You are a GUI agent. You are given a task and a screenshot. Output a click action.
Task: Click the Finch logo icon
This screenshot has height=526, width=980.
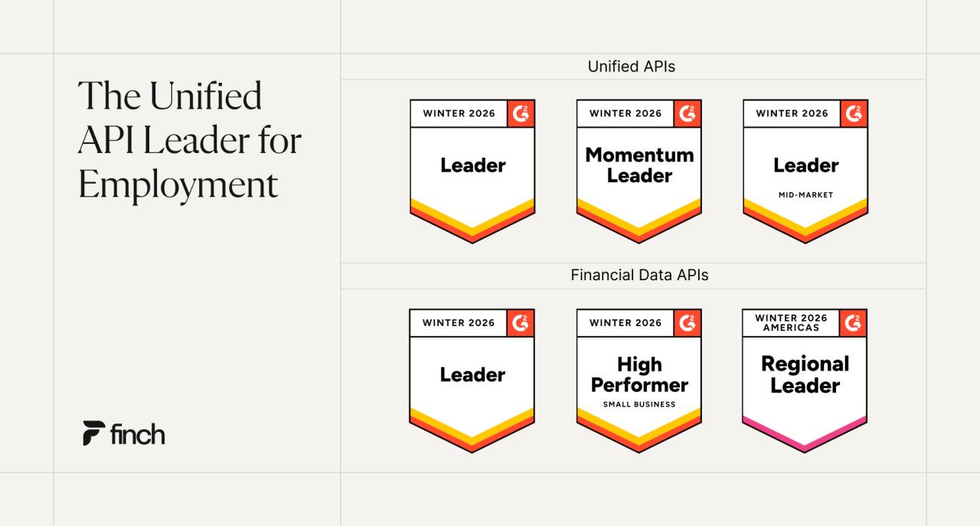click(93, 433)
